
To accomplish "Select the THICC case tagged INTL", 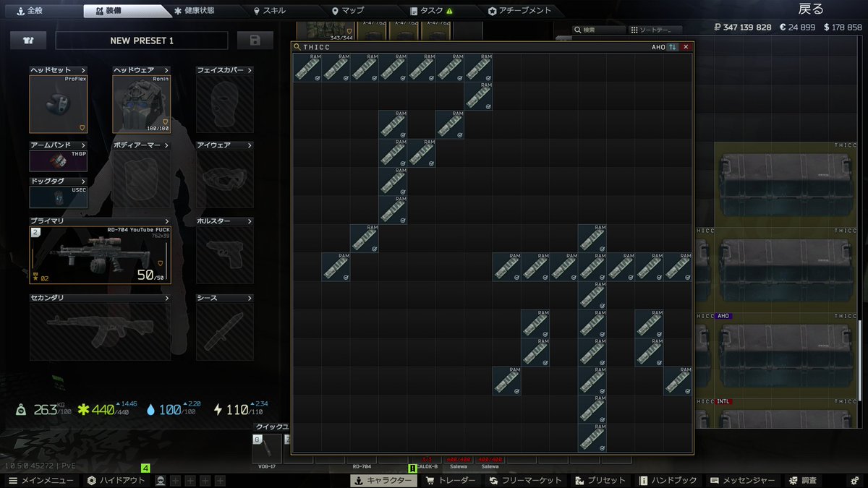I will 786,413.
